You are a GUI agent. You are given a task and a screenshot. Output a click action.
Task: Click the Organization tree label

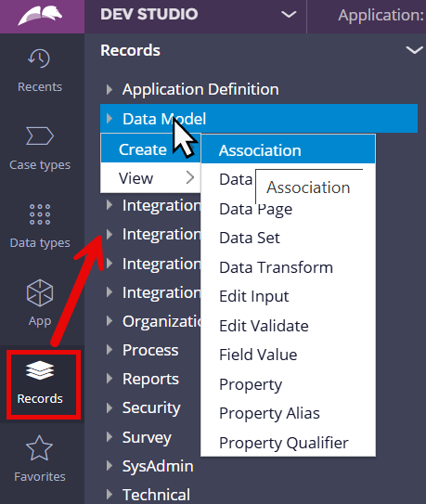[161, 321]
